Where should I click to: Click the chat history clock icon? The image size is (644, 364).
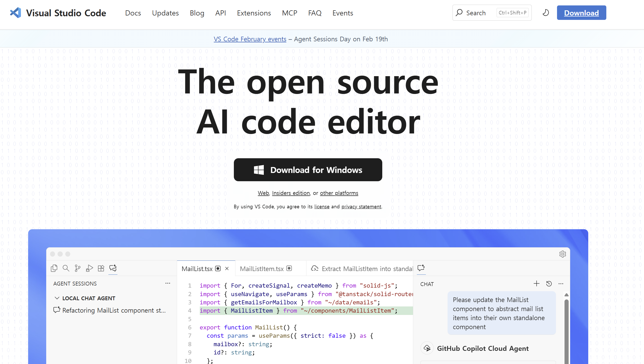tap(549, 284)
